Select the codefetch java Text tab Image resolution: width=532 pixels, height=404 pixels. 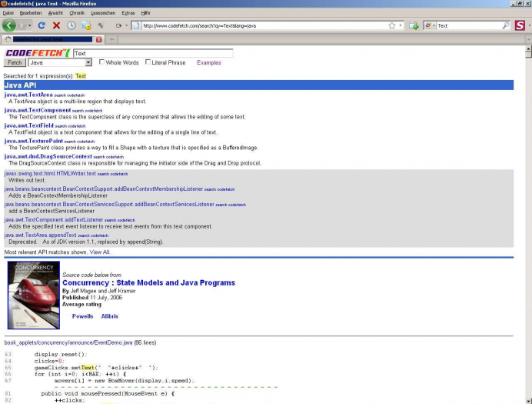point(52,39)
